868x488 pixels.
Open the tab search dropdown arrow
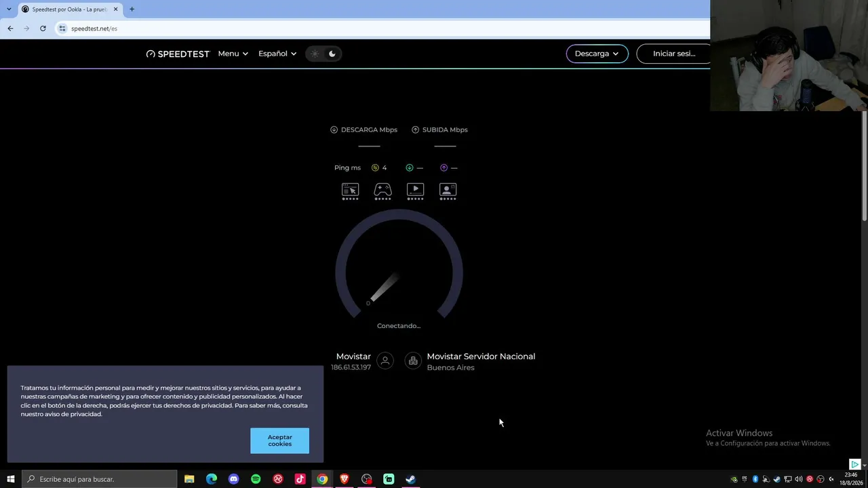click(9, 9)
